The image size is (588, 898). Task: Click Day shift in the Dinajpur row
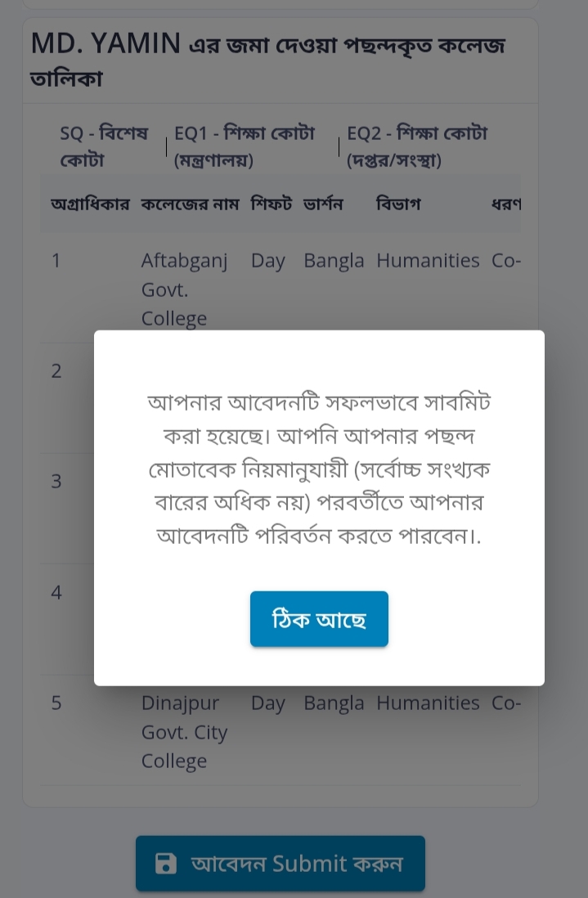267,703
